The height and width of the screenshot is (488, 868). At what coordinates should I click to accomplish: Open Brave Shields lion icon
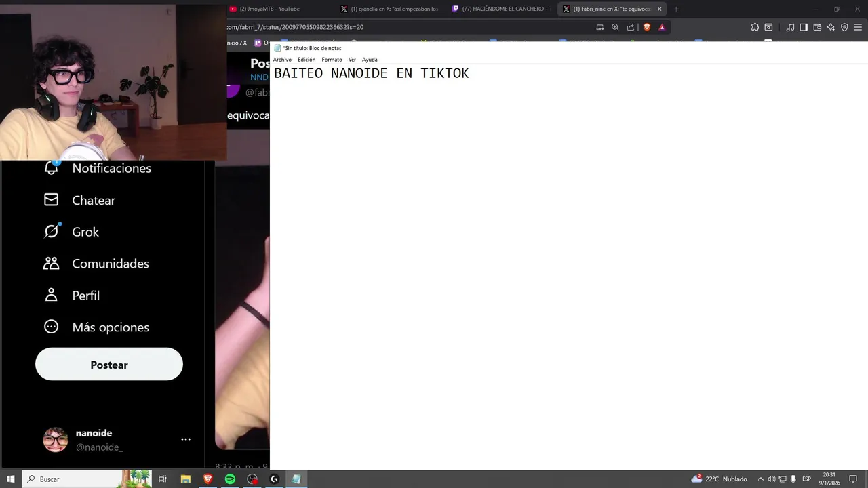coord(646,27)
